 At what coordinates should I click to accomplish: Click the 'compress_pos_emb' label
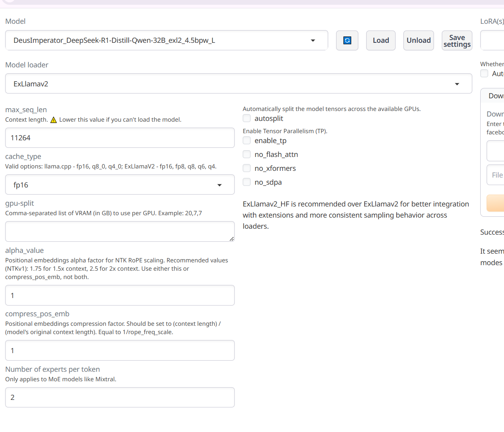37,314
